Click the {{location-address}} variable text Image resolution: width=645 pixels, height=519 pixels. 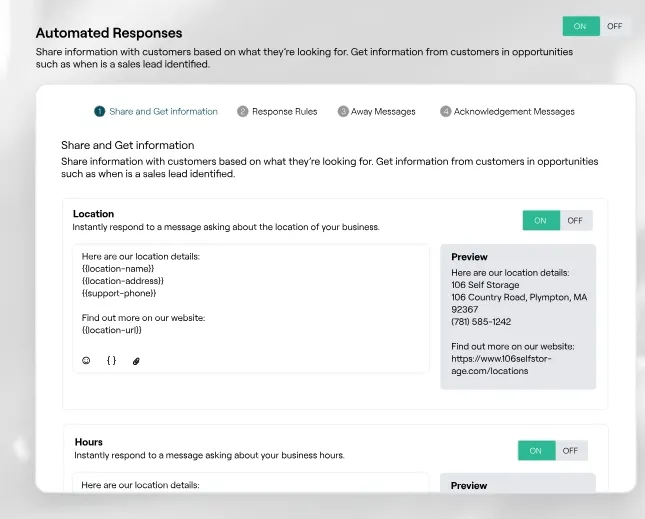click(x=123, y=281)
